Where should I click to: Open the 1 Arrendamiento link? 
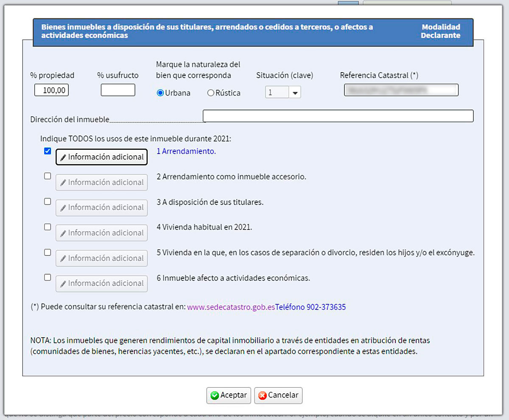pos(186,151)
